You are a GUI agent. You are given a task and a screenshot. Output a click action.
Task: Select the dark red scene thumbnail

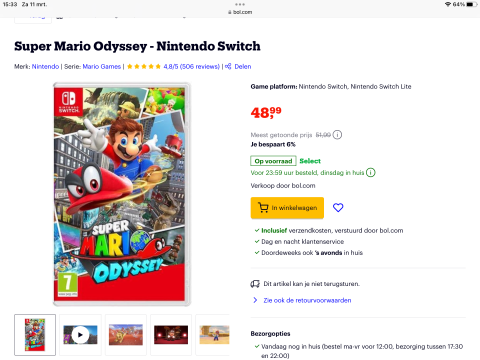point(171,335)
